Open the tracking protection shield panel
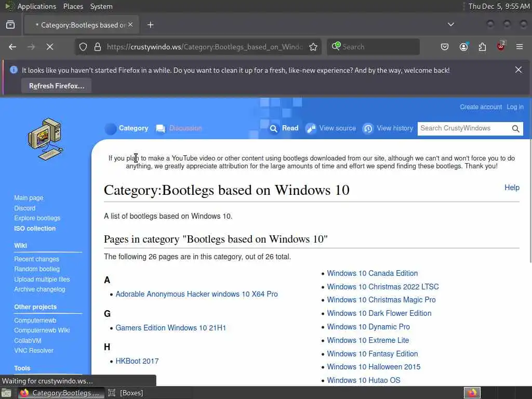Image resolution: width=532 pixels, height=399 pixels. click(83, 47)
